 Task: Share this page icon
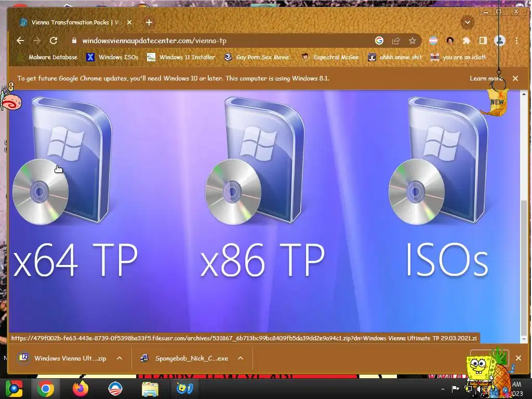395,41
